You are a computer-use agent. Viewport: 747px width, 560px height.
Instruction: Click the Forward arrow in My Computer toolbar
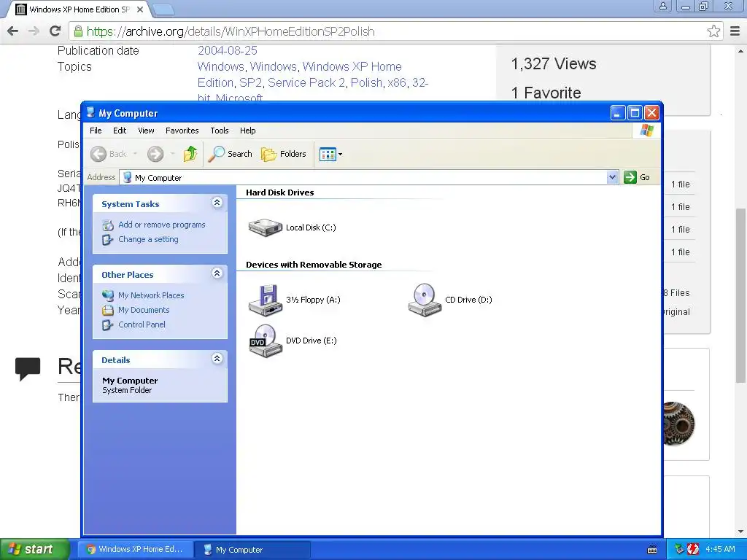pyautogui.click(x=155, y=154)
